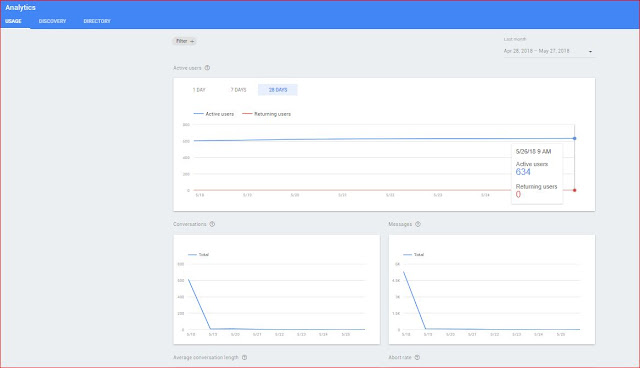640x368 pixels.
Task: Click the Apr 28, 2018 – May 27, 2018 text
Action: point(536,51)
